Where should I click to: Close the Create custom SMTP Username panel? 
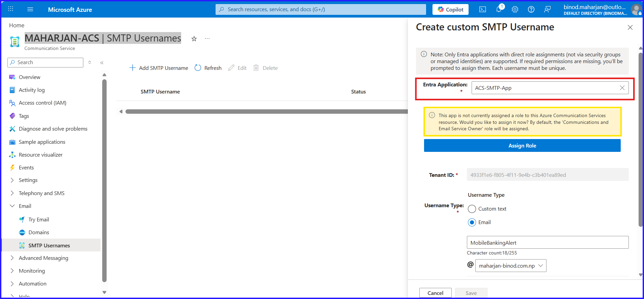630,27
